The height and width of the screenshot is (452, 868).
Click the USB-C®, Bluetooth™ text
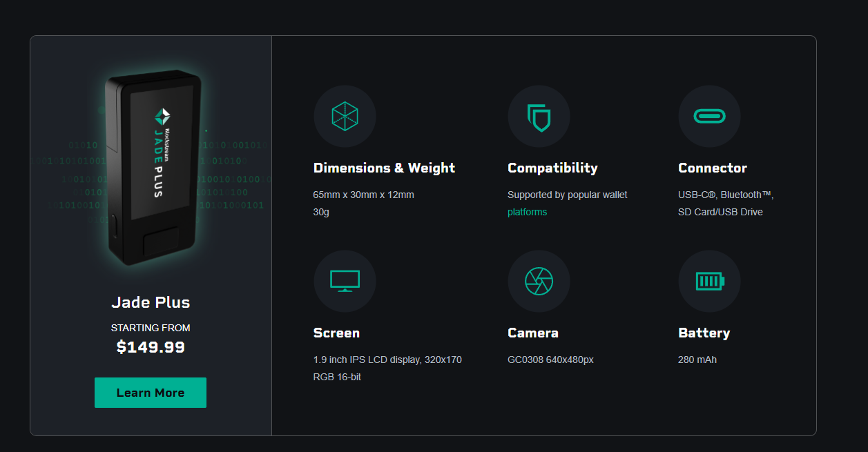pos(726,195)
